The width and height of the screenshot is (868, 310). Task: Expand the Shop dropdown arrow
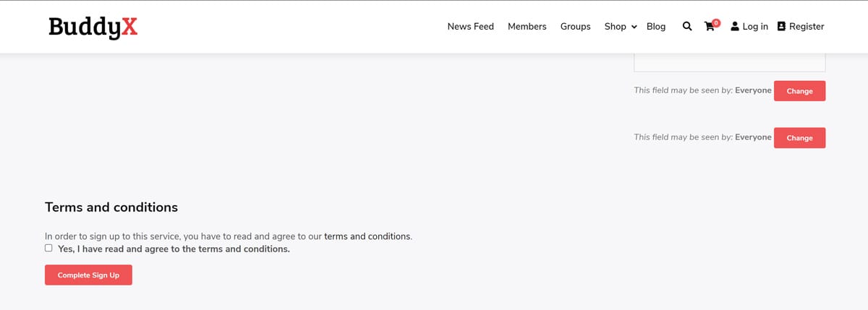point(634,27)
